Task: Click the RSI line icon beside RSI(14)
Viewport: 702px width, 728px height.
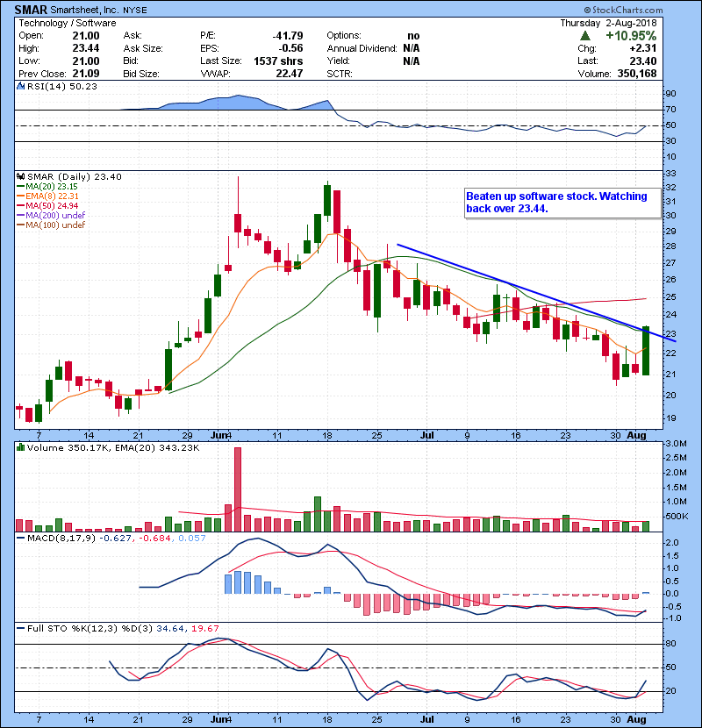Action: (x=20, y=86)
